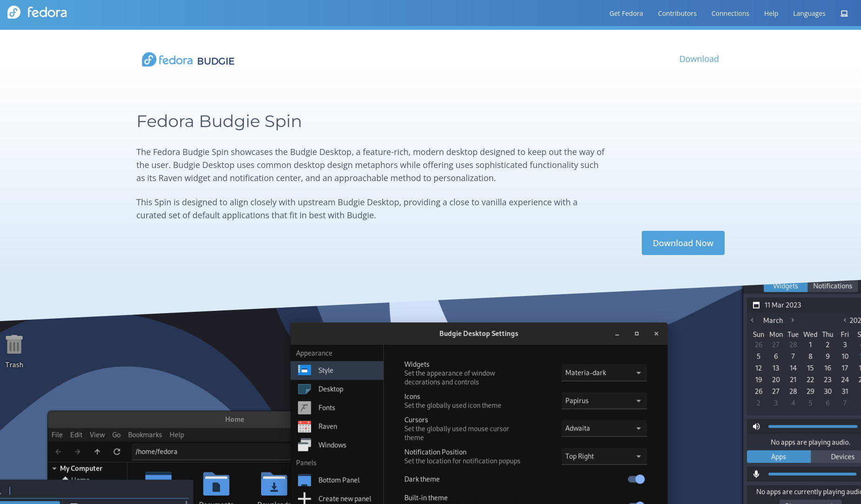Open the Cursors dropdown Adwaita
The image size is (861, 504).
pos(604,428)
